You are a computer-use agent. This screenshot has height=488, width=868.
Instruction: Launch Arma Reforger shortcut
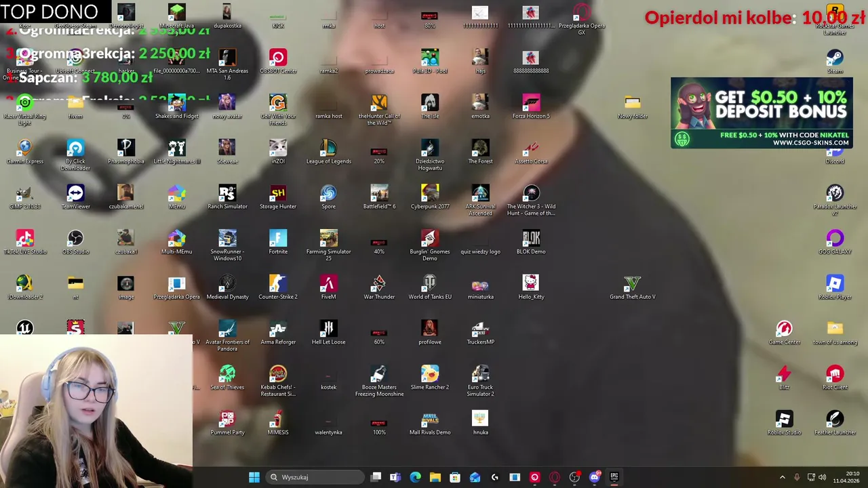[278, 332]
